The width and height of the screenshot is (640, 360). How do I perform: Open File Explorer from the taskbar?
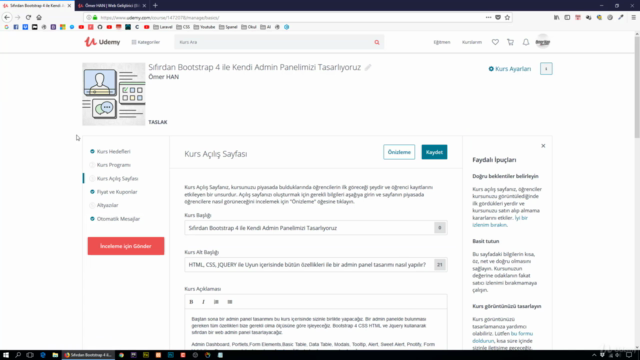55,355
